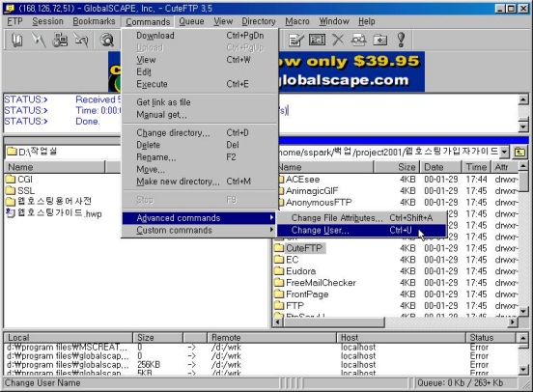Screen dimensions: 533x392
Task: Select the EC remote folder
Action: tap(287, 260)
